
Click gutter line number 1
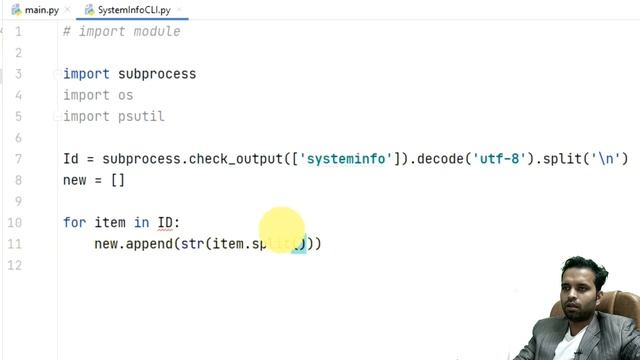(x=18, y=31)
